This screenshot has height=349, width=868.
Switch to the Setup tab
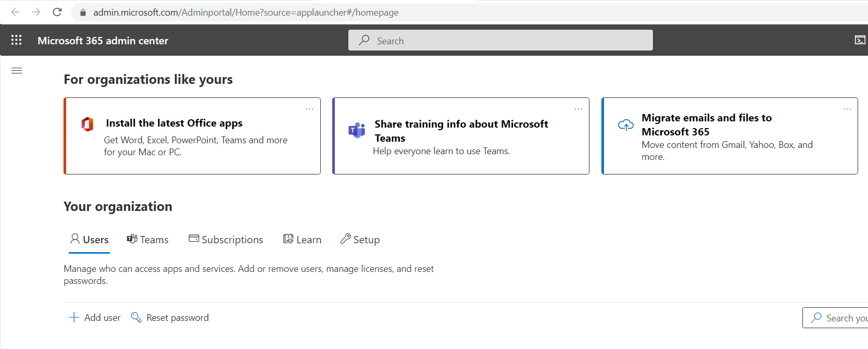[360, 240]
